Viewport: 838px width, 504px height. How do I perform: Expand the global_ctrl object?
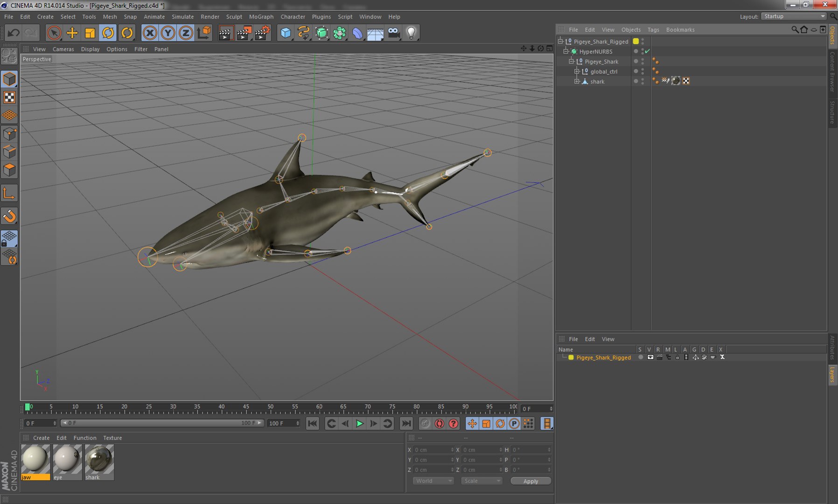point(577,71)
